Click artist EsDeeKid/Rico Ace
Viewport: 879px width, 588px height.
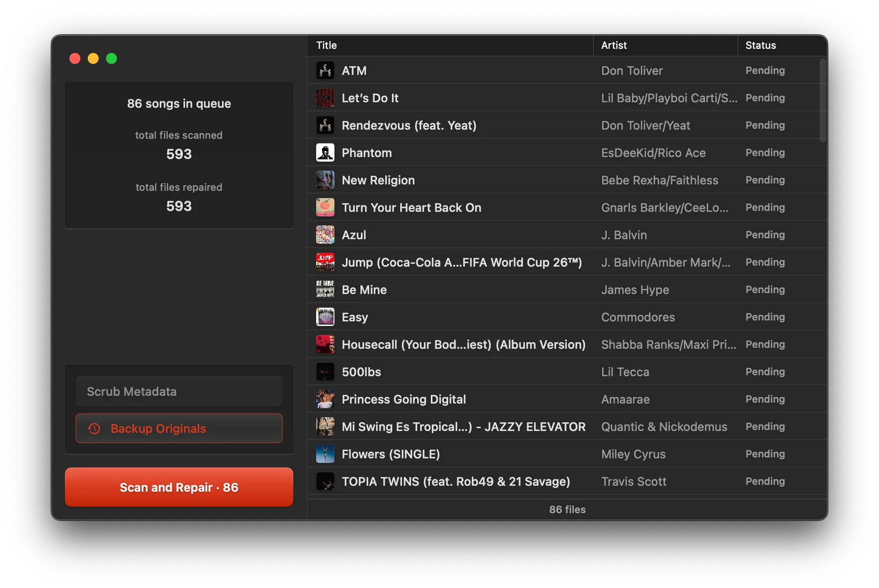tap(653, 153)
